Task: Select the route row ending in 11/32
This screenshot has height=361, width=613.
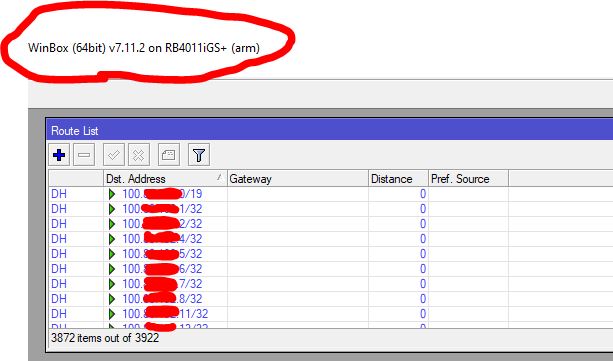Action: click(330, 314)
